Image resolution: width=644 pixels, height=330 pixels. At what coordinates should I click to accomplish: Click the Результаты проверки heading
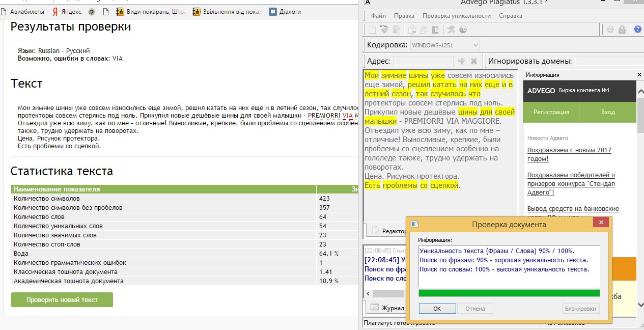tap(71, 26)
